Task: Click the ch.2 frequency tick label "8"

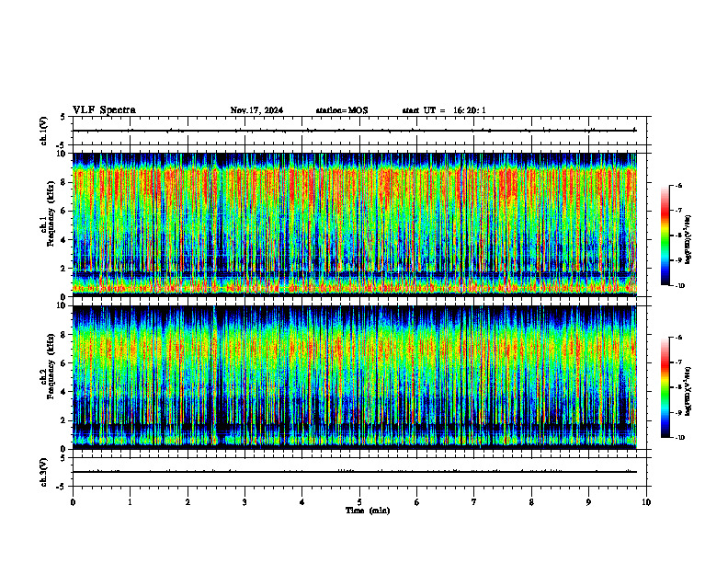Action: pos(63,335)
